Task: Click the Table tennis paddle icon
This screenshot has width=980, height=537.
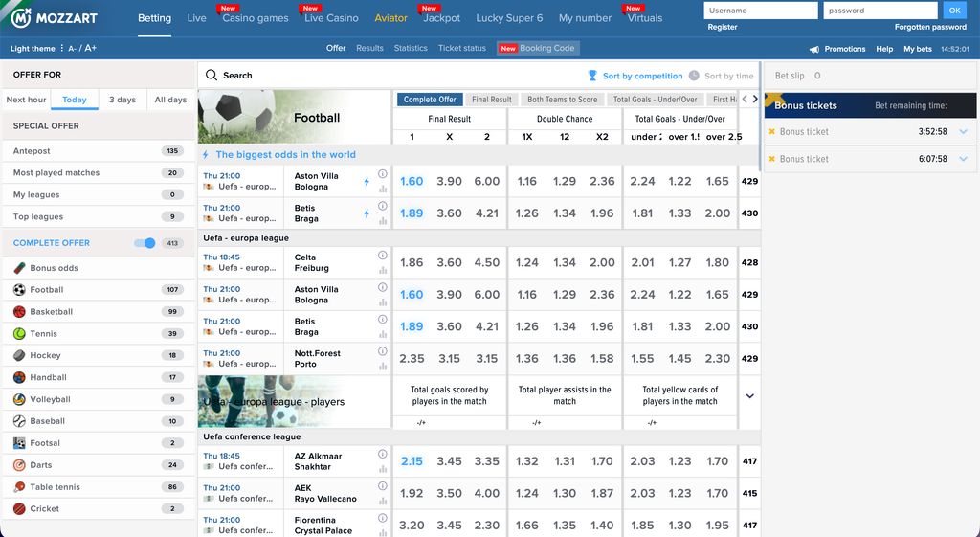Action: (19, 486)
